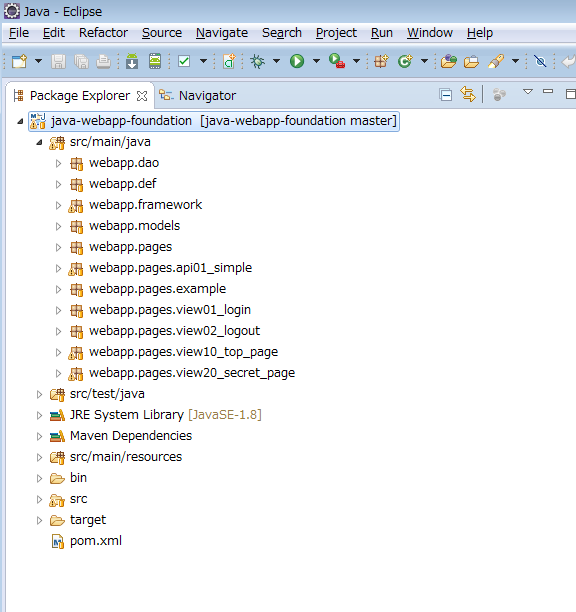The height and width of the screenshot is (612, 576).
Task: Toggle the Mark Occurrences toolbar button
Action: point(496,61)
